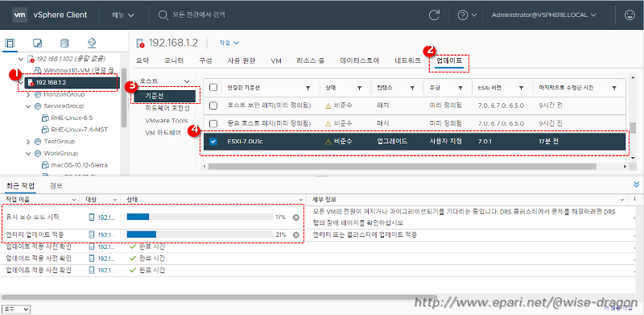The width and height of the screenshot is (644, 315).
Task: Click host icon for 192.168.1.102
Action: tap(30, 59)
